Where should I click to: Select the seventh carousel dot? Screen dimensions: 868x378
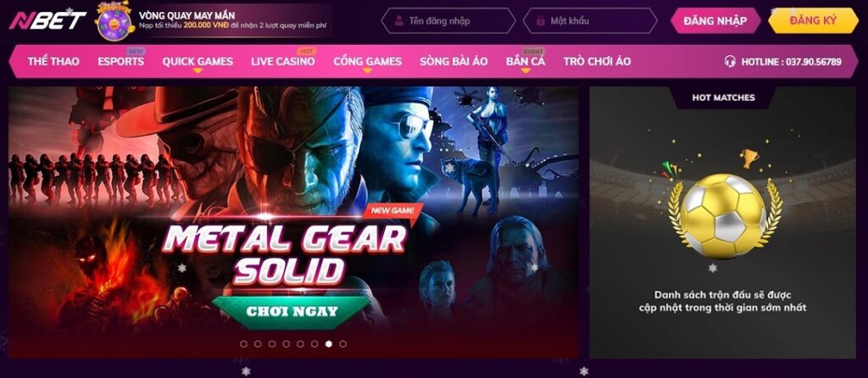(x=329, y=344)
